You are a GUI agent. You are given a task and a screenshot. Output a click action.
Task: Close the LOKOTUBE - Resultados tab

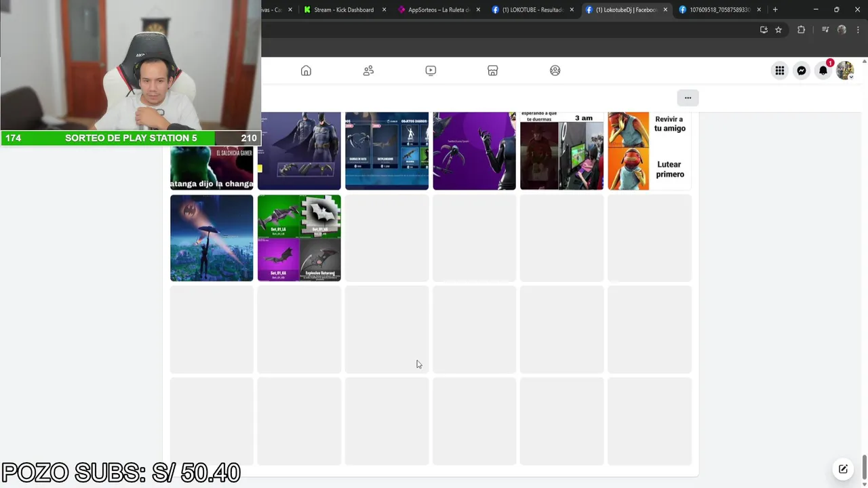coord(572,9)
